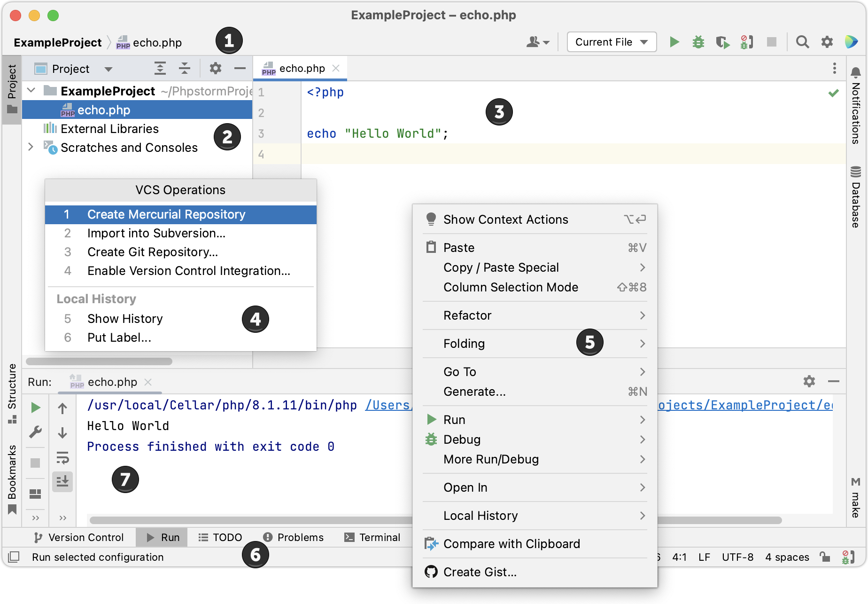Click the green inspection checkmark in editor
This screenshot has height=604, width=868.
point(833,93)
